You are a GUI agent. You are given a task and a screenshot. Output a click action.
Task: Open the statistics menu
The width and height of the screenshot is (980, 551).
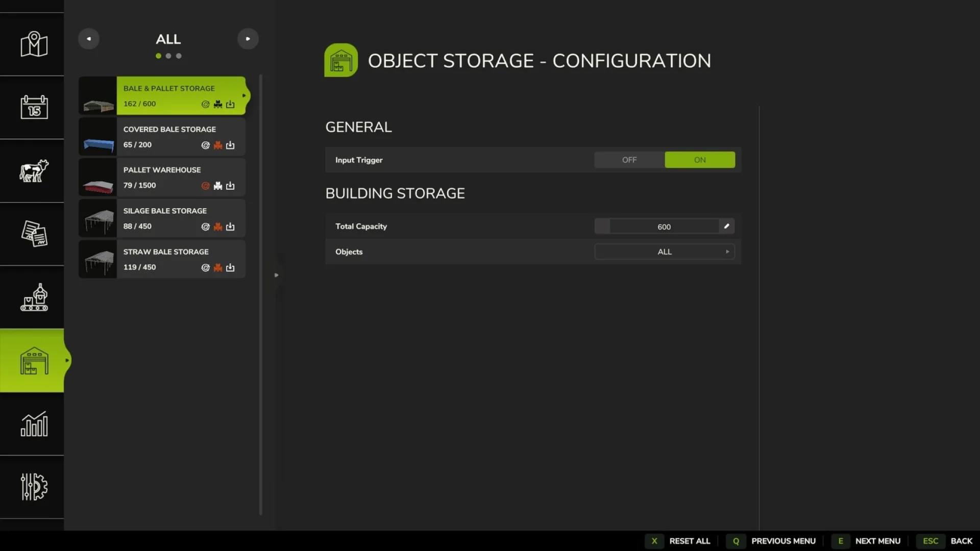pos(32,424)
